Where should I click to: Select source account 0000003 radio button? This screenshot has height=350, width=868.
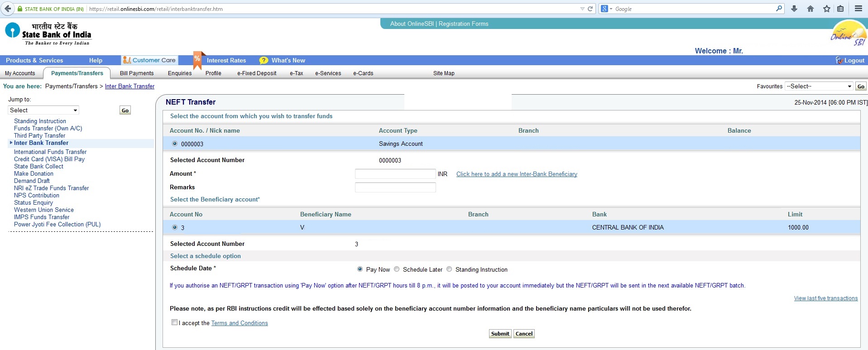coord(175,144)
